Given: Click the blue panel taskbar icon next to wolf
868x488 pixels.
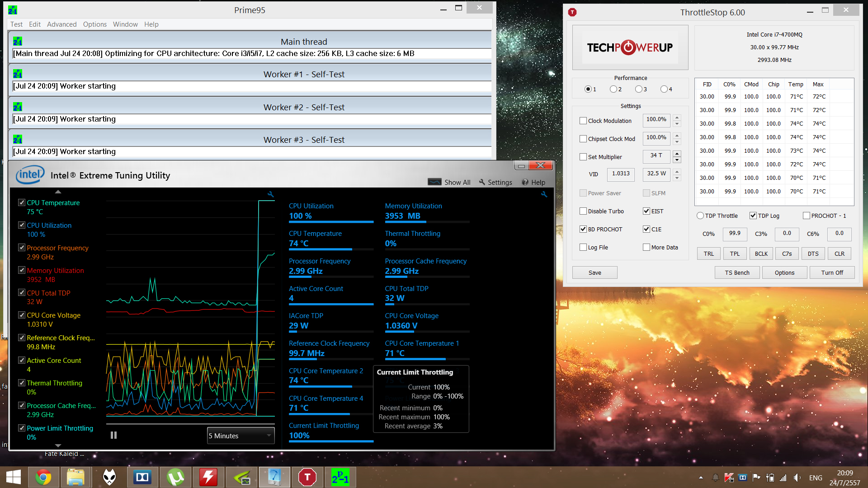Looking at the screenshot, I should (142, 477).
